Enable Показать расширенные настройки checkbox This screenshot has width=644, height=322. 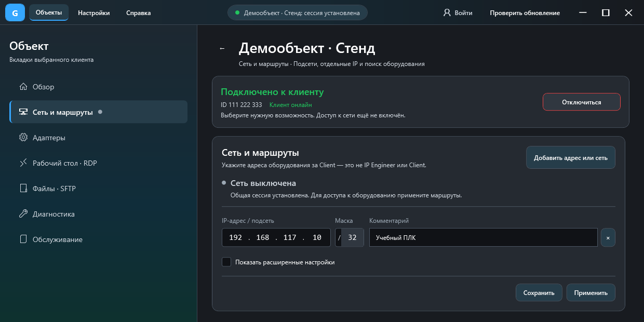coord(226,262)
